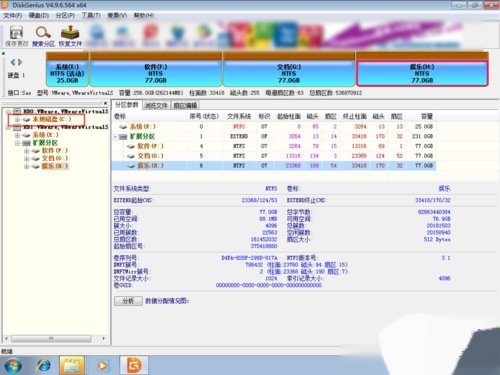Open Windows Media Player from taskbar
The image size is (500, 375).
(102, 366)
